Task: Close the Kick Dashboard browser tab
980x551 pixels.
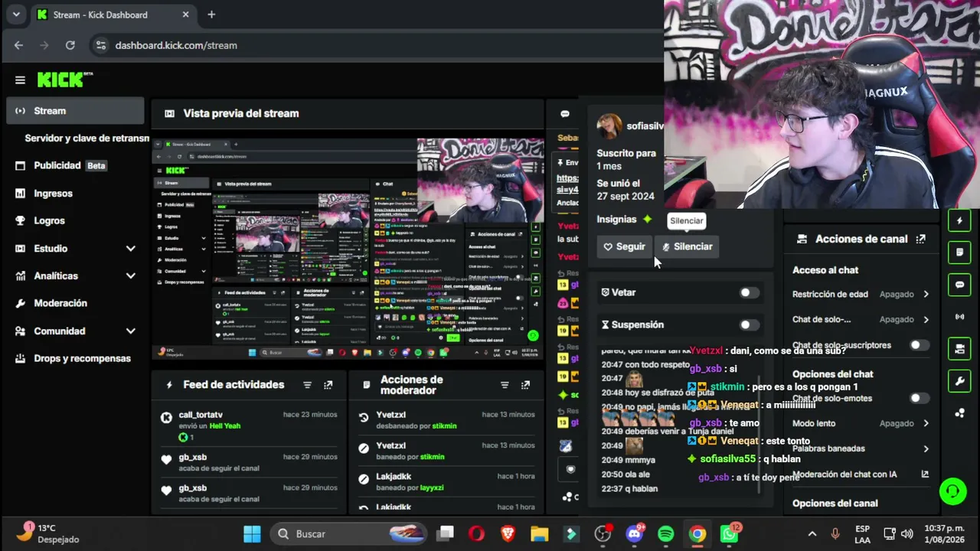Action: click(x=186, y=15)
